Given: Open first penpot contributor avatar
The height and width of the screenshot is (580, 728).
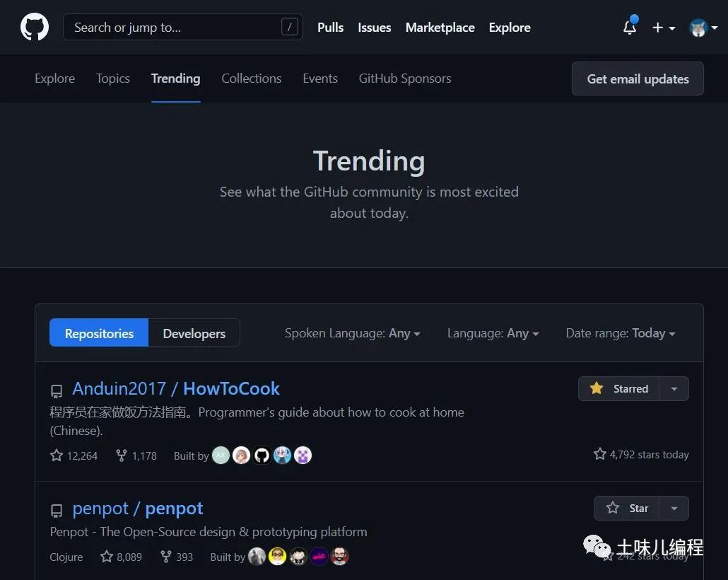Looking at the screenshot, I should (257, 556).
